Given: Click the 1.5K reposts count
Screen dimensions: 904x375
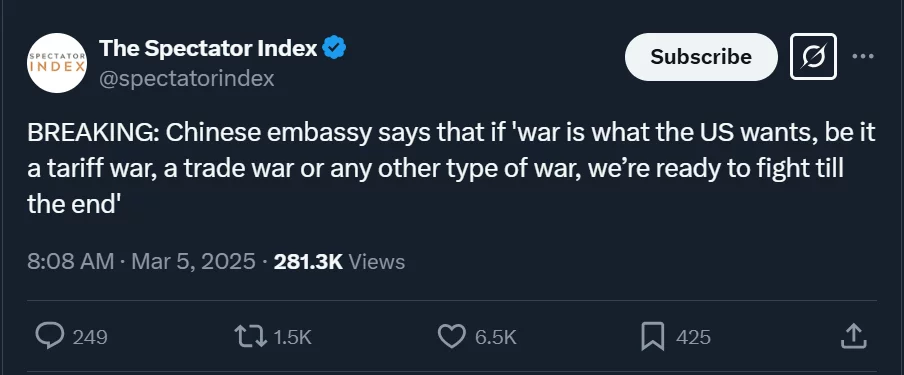Looking at the screenshot, I should tap(292, 338).
